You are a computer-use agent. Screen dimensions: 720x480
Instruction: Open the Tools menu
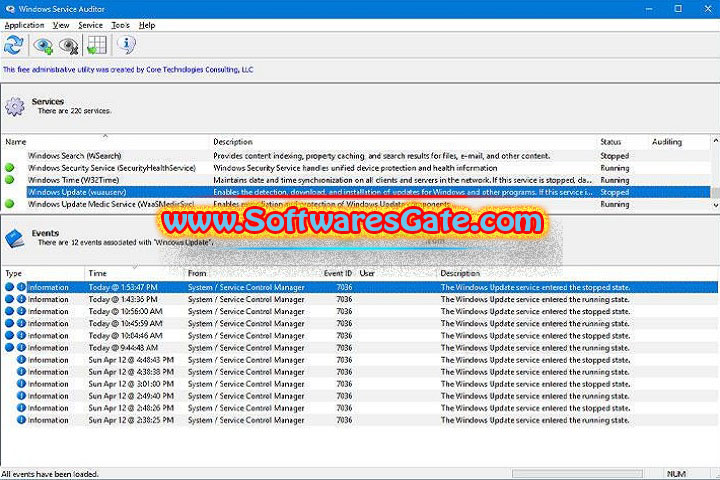point(120,25)
